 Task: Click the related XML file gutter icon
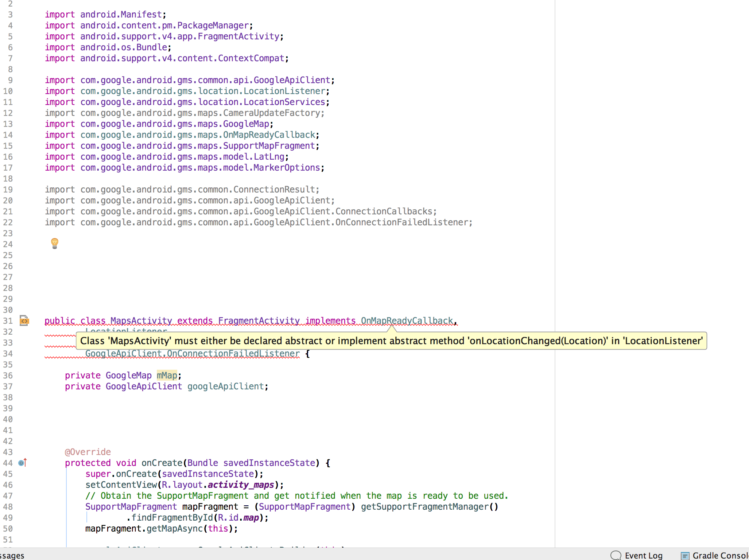pyautogui.click(x=24, y=321)
